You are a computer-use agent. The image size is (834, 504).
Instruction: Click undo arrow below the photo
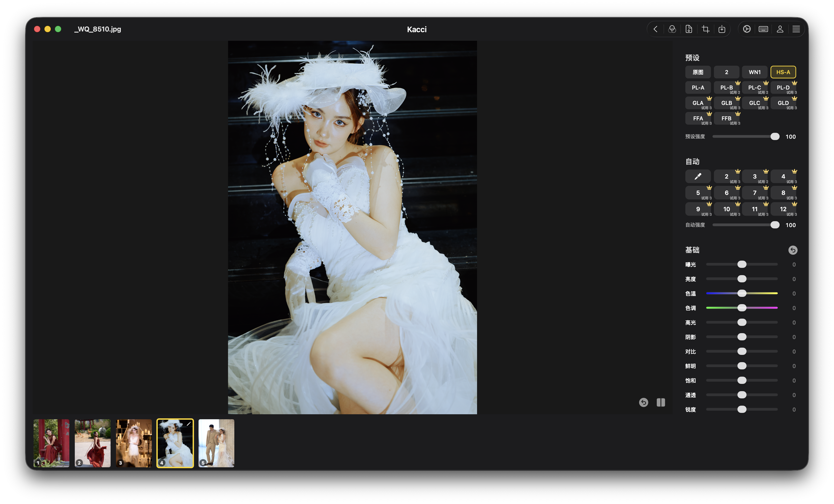click(x=643, y=402)
